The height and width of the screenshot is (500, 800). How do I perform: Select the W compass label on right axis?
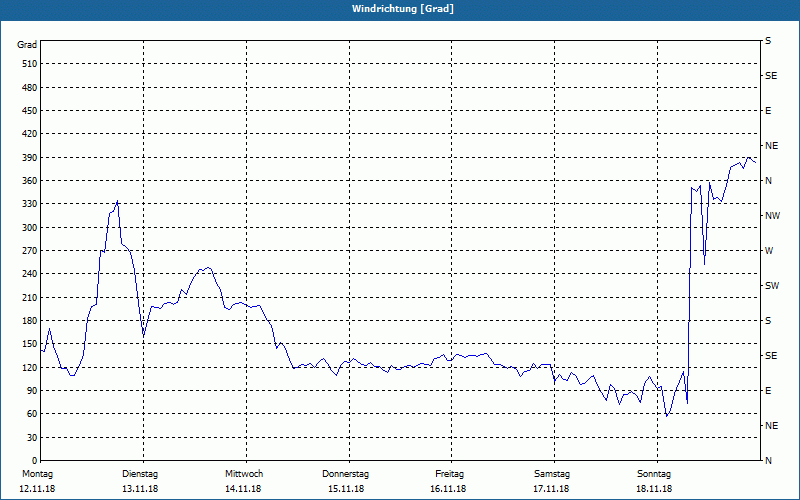point(769,251)
